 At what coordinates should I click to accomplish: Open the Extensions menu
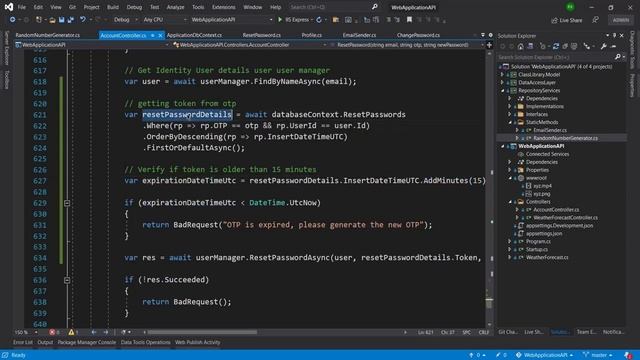pos(224,7)
